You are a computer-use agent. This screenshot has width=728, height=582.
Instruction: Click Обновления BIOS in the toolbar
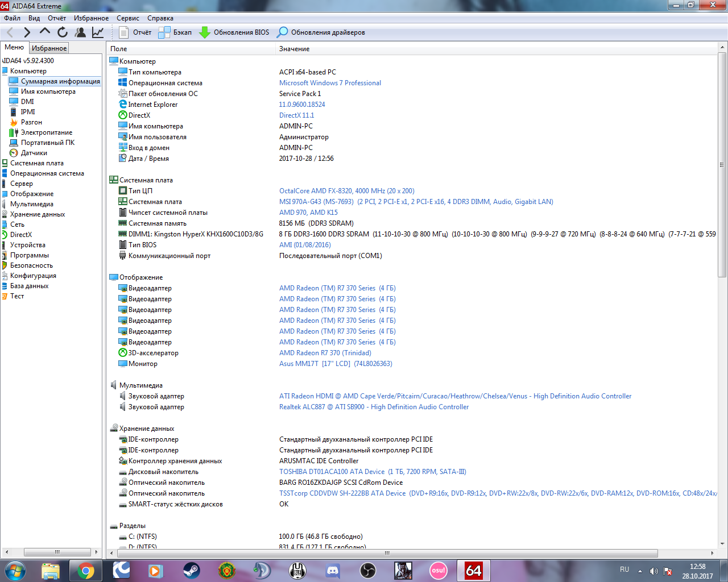pos(234,32)
